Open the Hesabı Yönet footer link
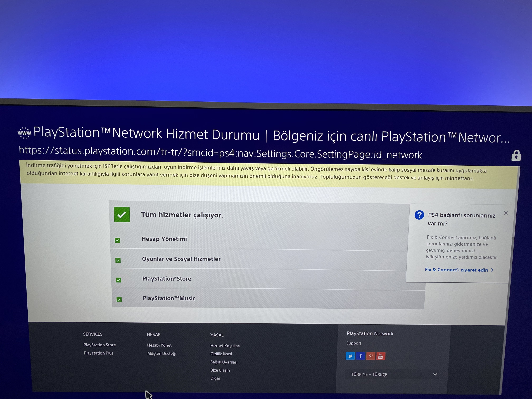532x399 pixels. [159, 345]
